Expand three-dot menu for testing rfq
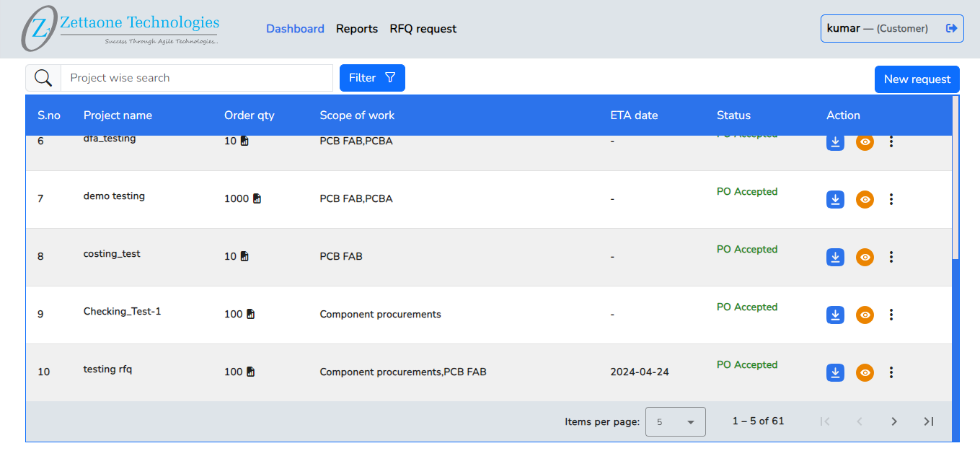This screenshot has width=980, height=451. pos(891,372)
